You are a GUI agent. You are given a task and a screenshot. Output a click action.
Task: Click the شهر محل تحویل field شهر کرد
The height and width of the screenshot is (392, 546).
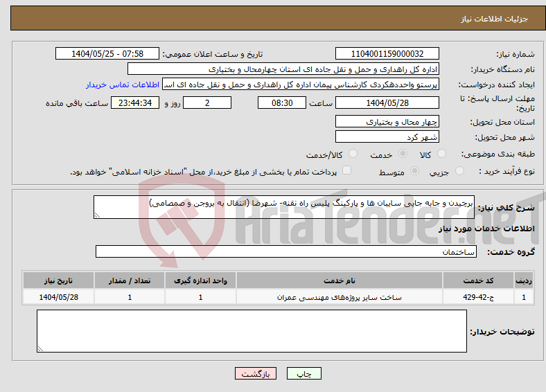(x=387, y=136)
